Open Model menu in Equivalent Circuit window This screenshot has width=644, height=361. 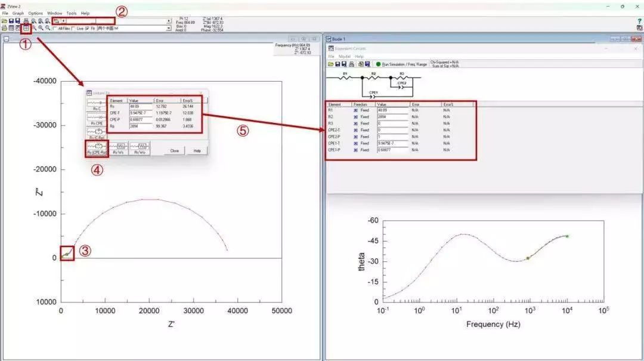344,56
